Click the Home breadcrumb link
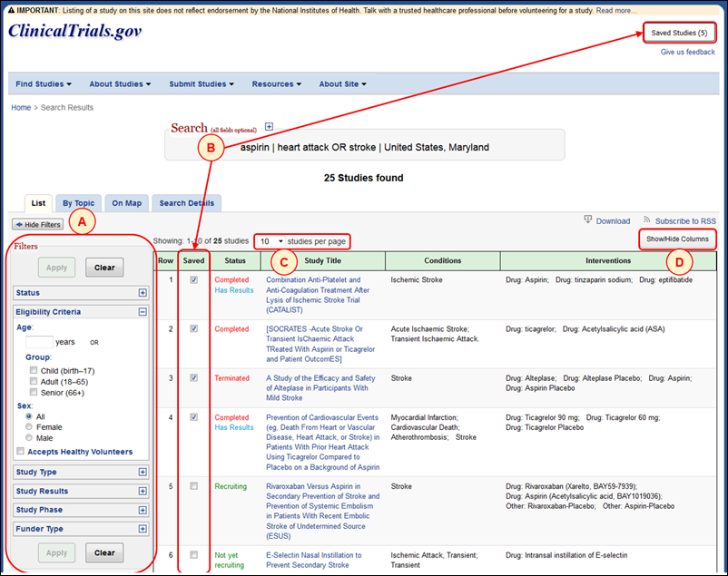728x576 pixels. coord(21,108)
